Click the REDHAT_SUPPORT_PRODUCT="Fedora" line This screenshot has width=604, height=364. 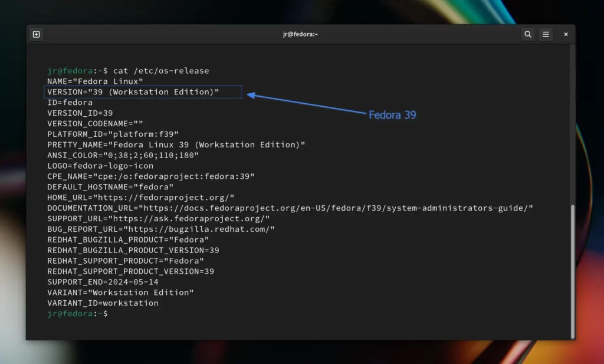[126, 261]
